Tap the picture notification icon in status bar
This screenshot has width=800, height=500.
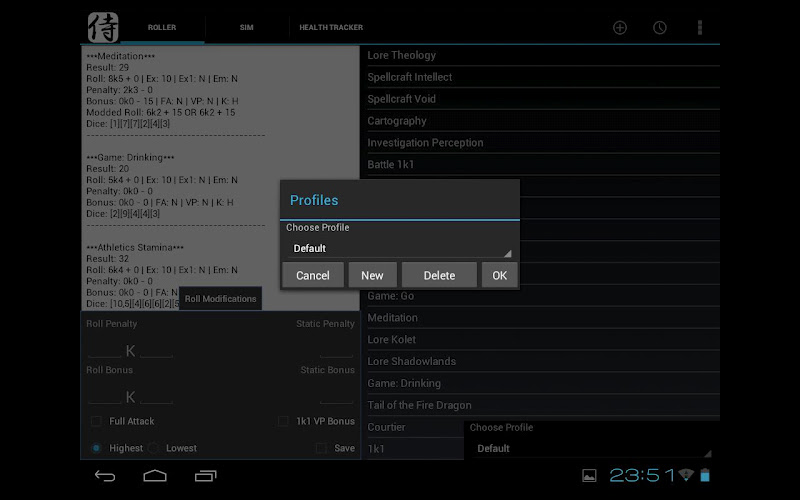589,476
